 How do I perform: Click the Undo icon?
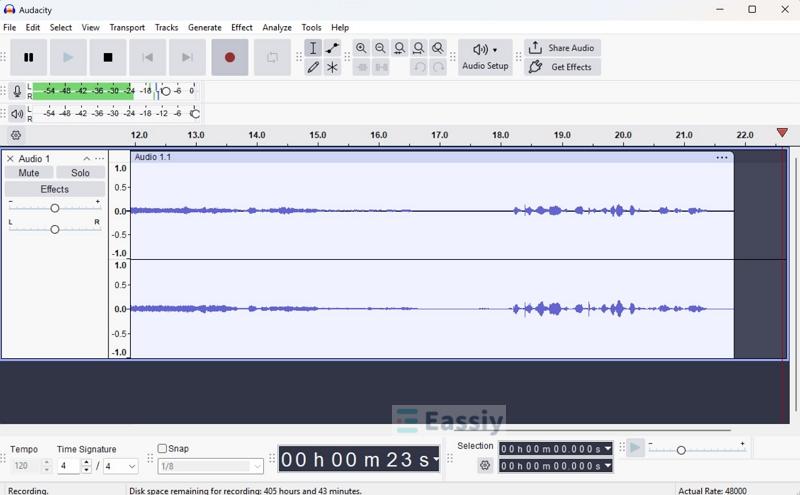pyautogui.click(x=419, y=67)
